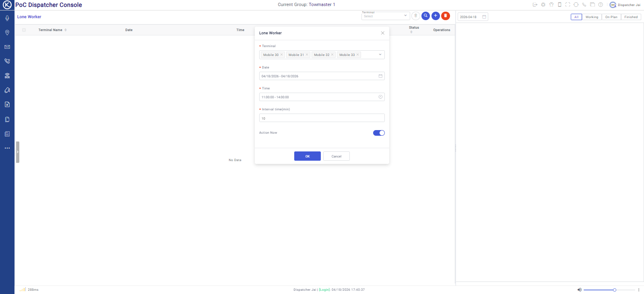Confirm with the OK button
This screenshot has height=294, width=644.
(308, 156)
